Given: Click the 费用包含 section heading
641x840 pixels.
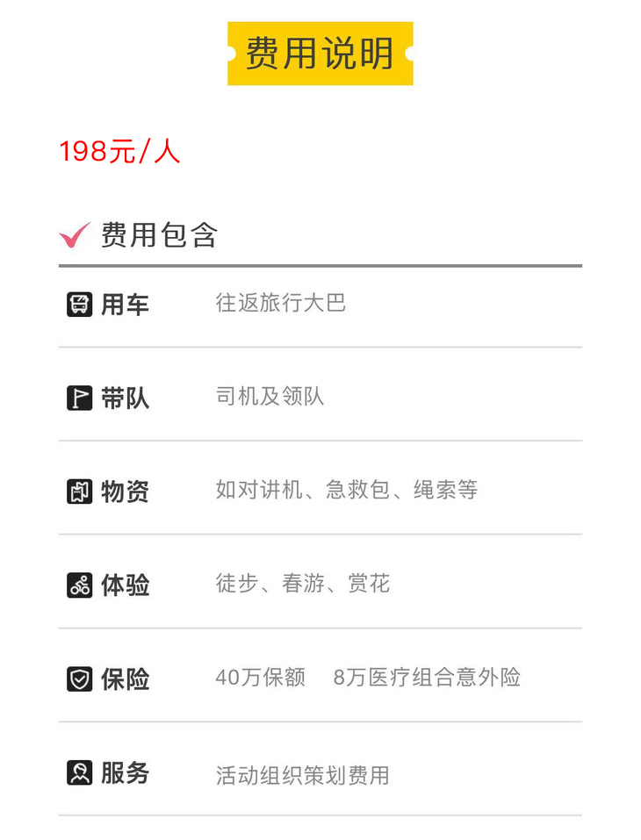Looking at the screenshot, I should (159, 235).
